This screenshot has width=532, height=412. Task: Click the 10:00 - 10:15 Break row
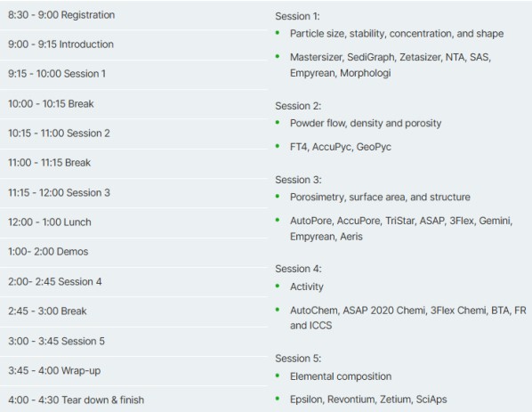[133, 104]
